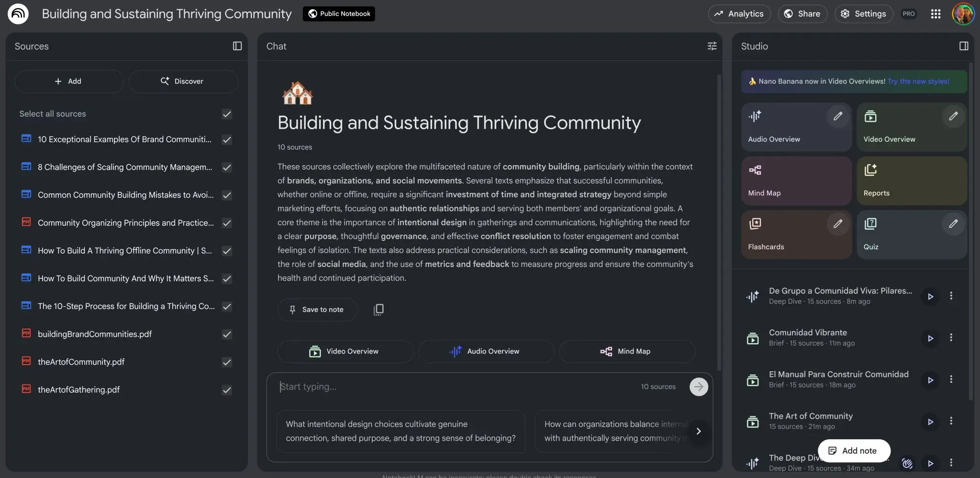Submit chat message with arrow button
Screen dimensions: 980x478
point(699,387)
